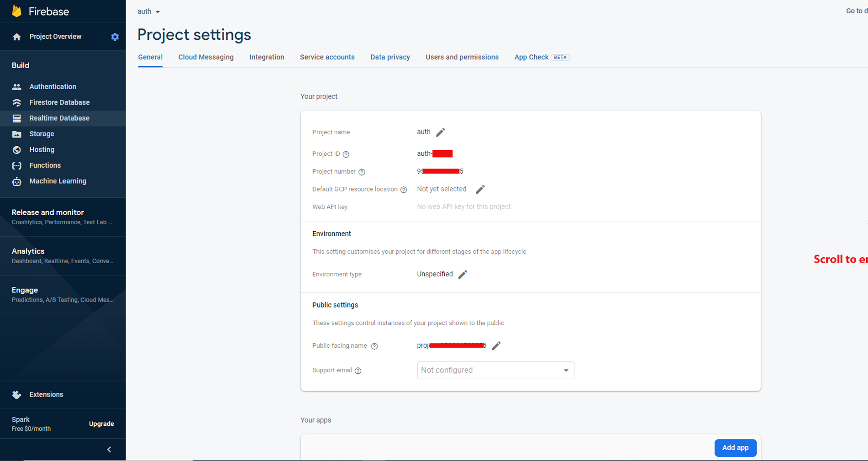Edit public-facing name pencil icon
Image resolution: width=868 pixels, height=461 pixels.
pos(496,345)
